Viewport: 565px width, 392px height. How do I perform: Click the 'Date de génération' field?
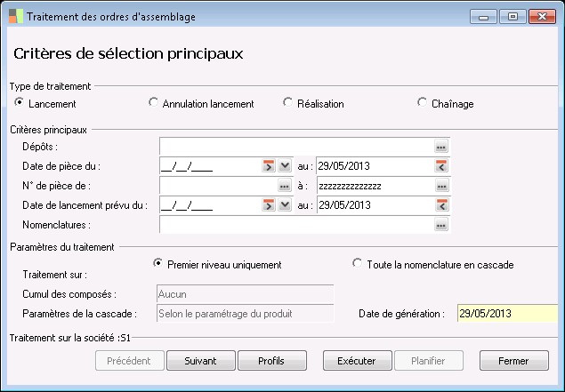507,313
